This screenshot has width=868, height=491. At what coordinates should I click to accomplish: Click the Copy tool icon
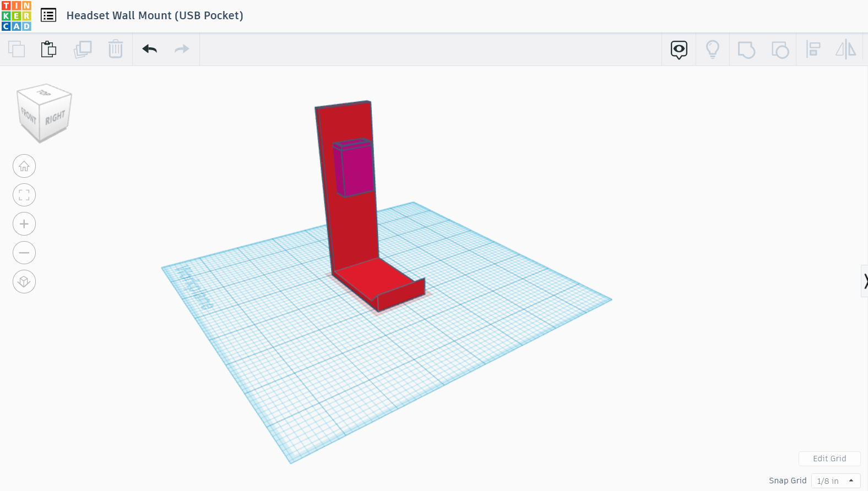tap(17, 50)
